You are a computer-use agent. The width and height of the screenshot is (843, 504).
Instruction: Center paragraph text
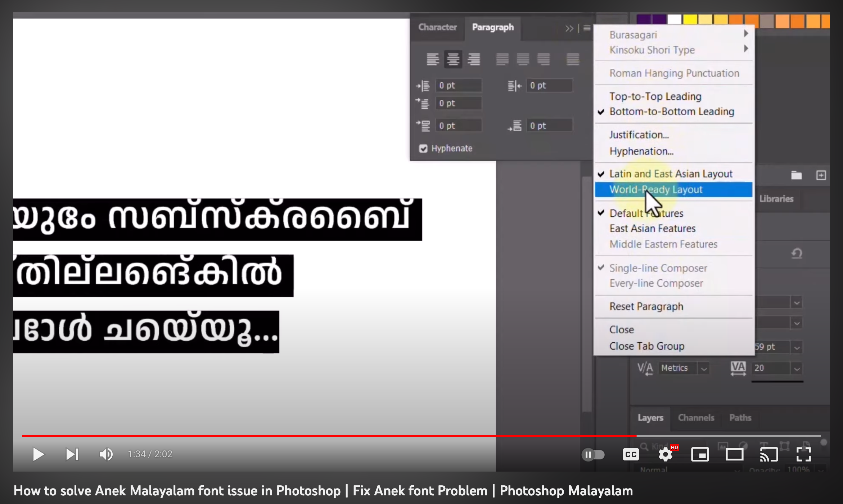tap(453, 59)
